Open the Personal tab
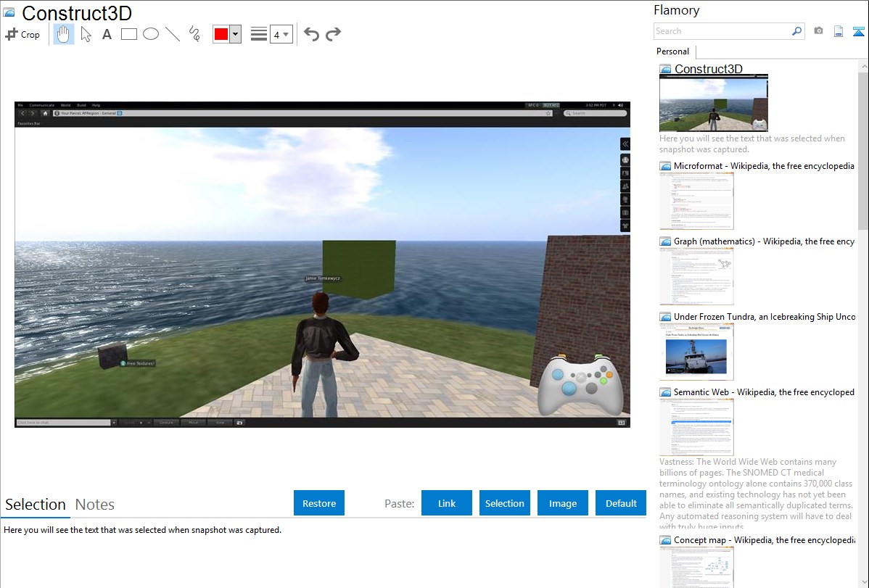This screenshot has height=588, width=869. [672, 51]
